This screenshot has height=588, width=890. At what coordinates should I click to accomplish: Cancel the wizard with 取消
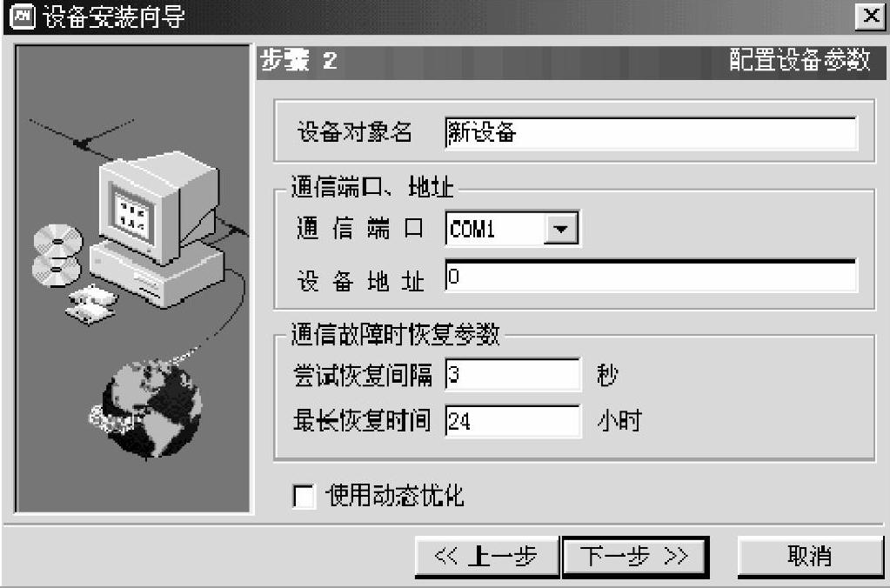pos(810,556)
